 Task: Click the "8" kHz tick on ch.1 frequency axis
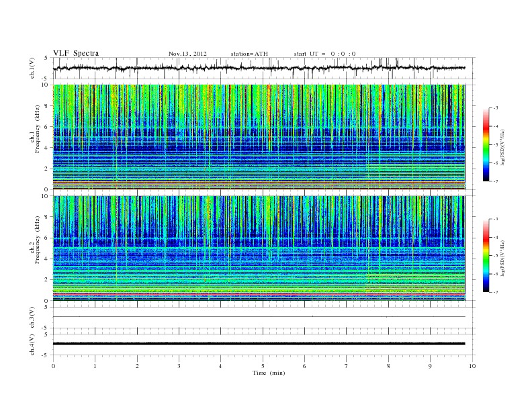46,106
